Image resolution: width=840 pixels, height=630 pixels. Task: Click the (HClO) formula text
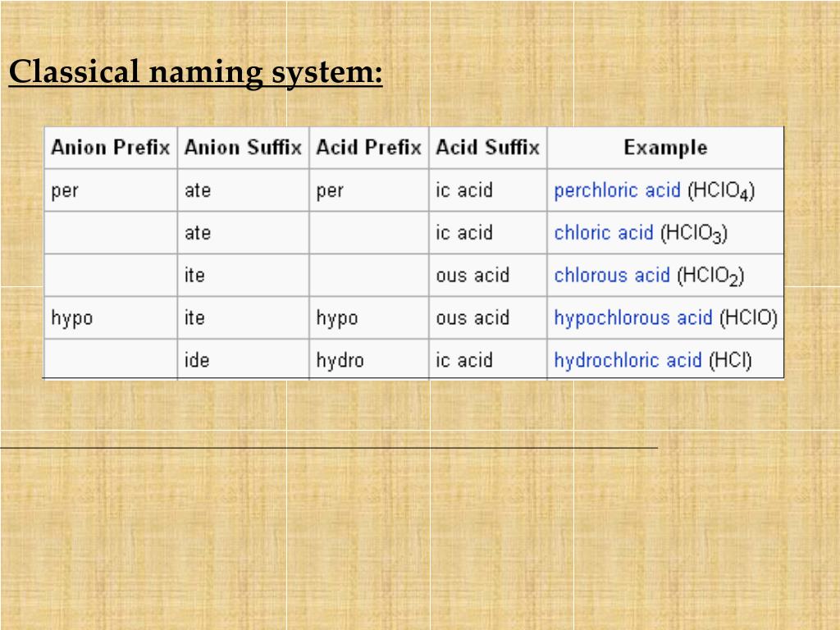tap(748, 317)
